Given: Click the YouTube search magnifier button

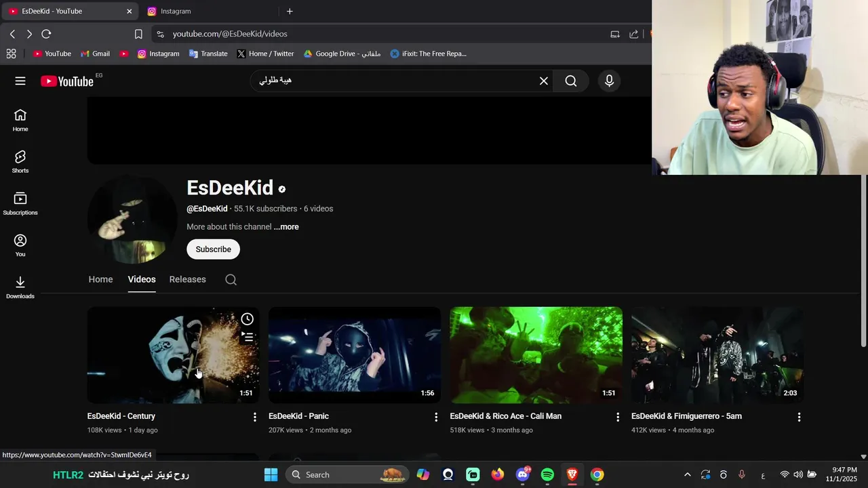Looking at the screenshot, I should tap(571, 81).
